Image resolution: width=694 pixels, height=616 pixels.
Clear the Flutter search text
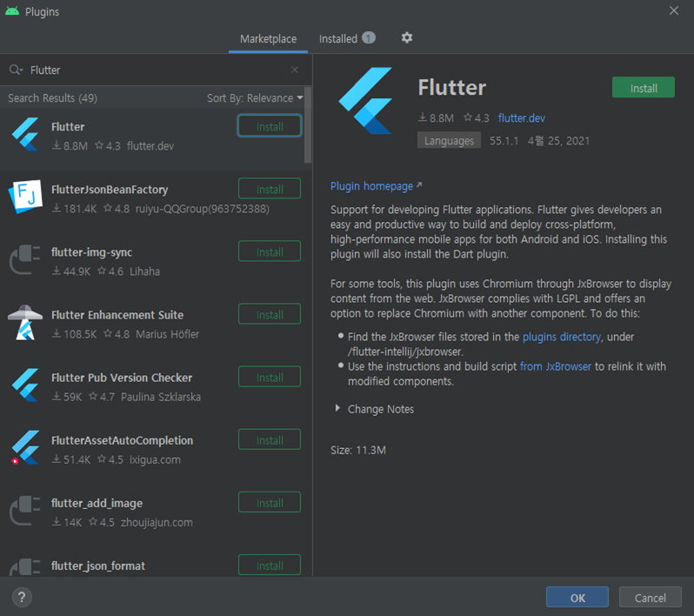click(x=295, y=70)
